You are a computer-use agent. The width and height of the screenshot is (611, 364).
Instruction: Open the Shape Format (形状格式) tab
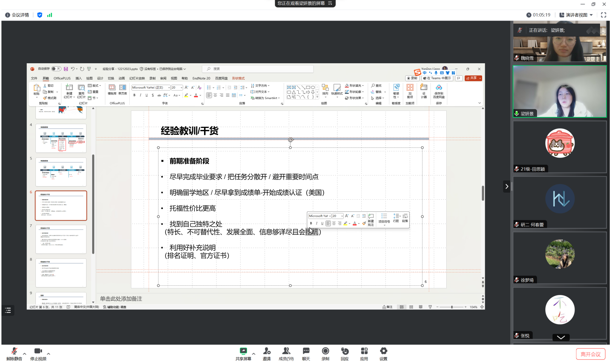[238, 78]
